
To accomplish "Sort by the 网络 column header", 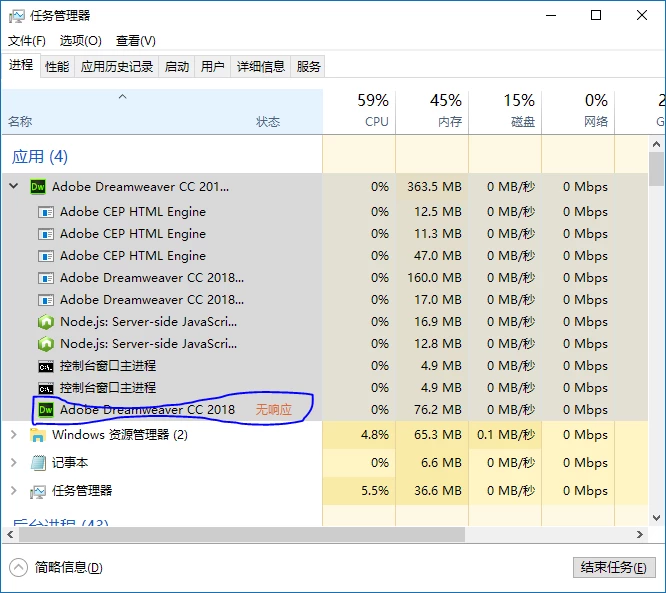I will [x=579, y=111].
